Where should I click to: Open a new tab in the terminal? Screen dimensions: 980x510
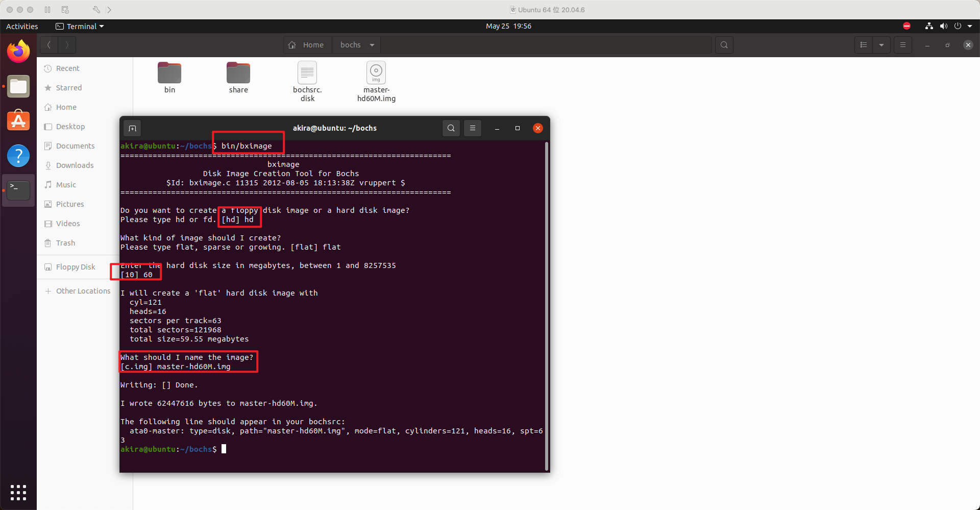pyautogui.click(x=132, y=128)
